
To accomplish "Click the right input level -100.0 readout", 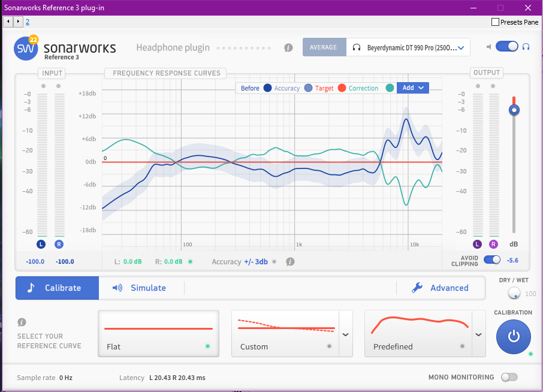I will coord(65,262).
